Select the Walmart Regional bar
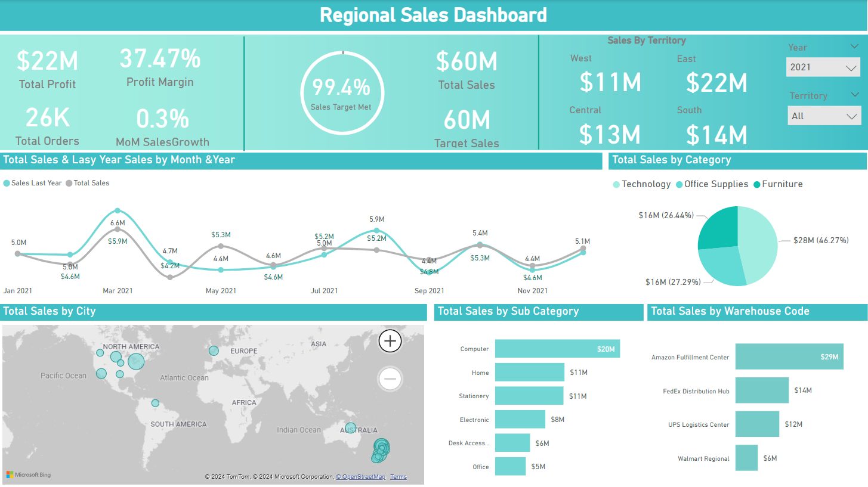The width and height of the screenshot is (868, 487). 746,458
